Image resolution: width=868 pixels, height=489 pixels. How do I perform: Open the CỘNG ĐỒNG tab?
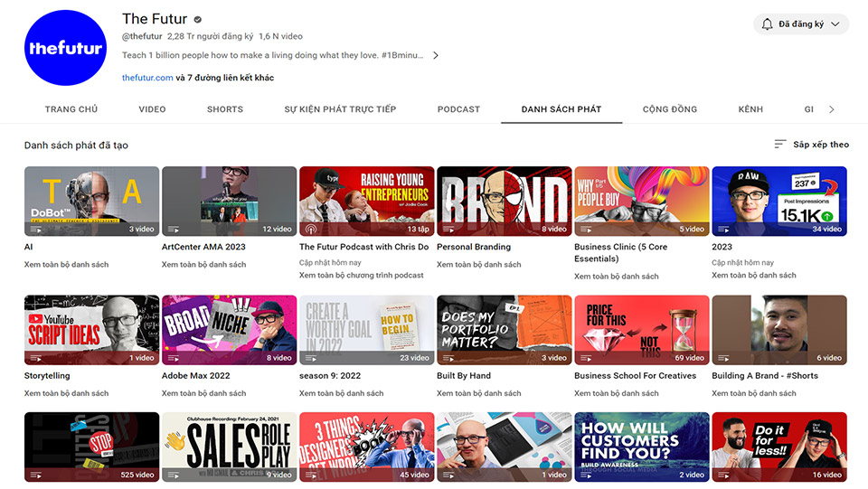669,109
